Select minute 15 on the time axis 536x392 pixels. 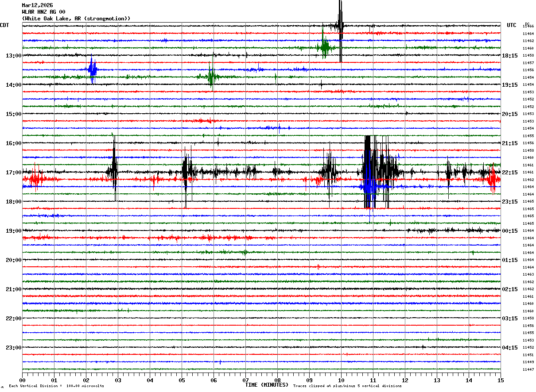tap(501, 380)
